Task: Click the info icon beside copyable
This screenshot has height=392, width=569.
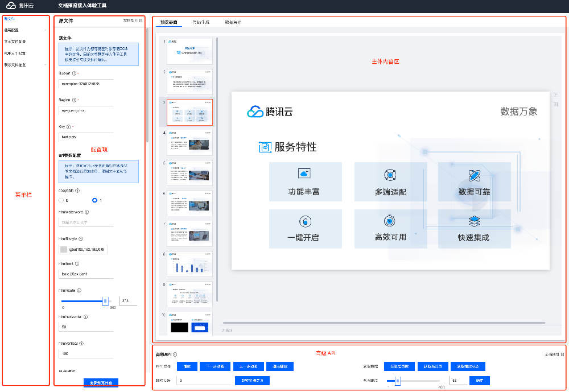Action: pos(77,191)
